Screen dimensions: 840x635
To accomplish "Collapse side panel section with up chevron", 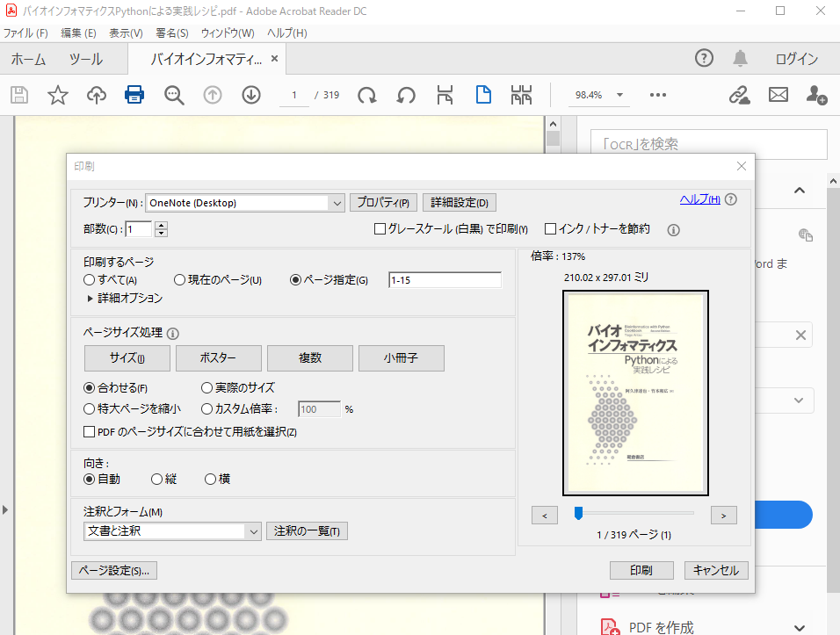I will (x=800, y=190).
